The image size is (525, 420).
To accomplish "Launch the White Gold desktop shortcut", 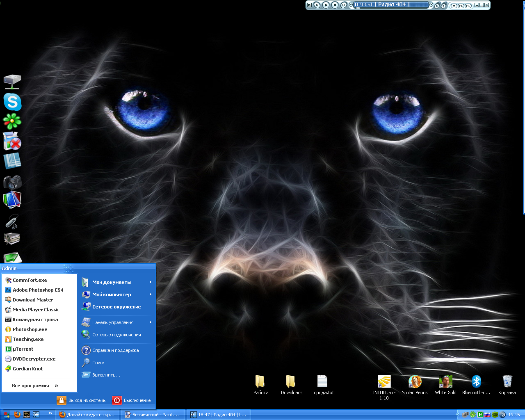I will [445, 385].
